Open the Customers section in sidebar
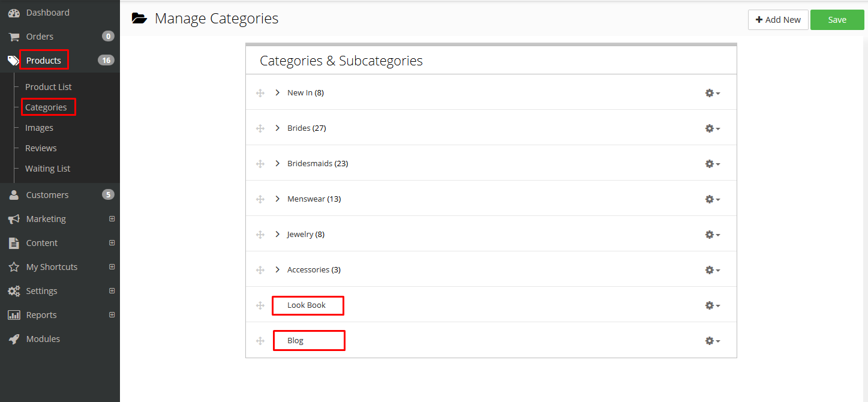 (47, 195)
